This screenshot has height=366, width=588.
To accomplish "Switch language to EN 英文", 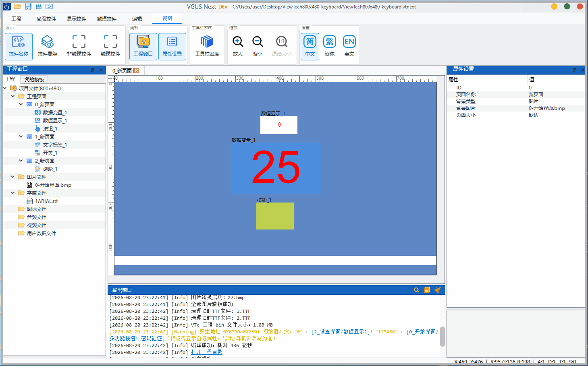I will tap(349, 46).
